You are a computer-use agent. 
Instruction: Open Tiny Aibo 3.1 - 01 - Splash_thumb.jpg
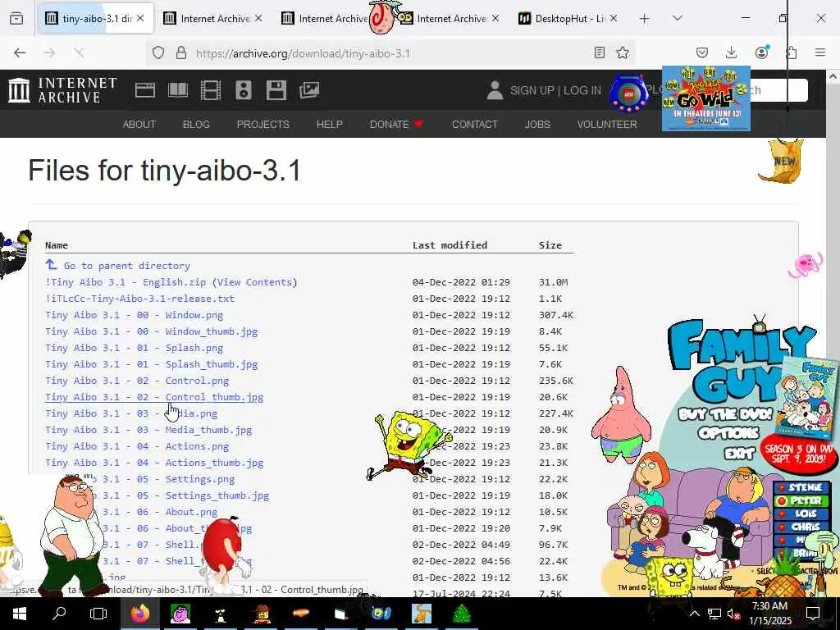coord(152,364)
